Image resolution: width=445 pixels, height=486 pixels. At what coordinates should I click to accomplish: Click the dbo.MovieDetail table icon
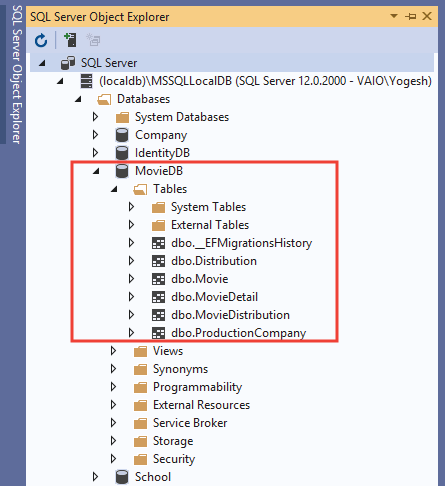click(x=158, y=297)
